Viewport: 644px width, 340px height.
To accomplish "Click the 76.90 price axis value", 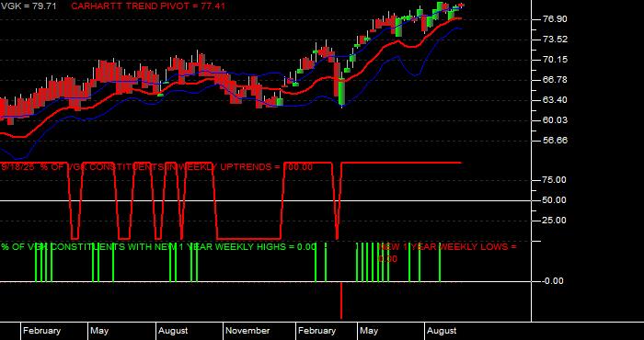I will (x=555, y=19).
